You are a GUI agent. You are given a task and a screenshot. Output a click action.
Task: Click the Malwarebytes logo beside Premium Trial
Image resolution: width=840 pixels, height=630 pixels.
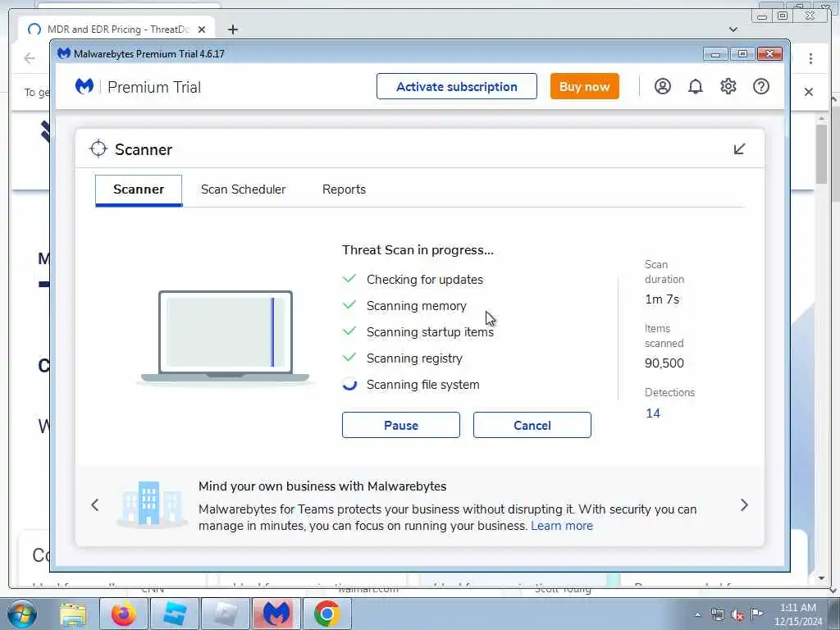point(84,86)
